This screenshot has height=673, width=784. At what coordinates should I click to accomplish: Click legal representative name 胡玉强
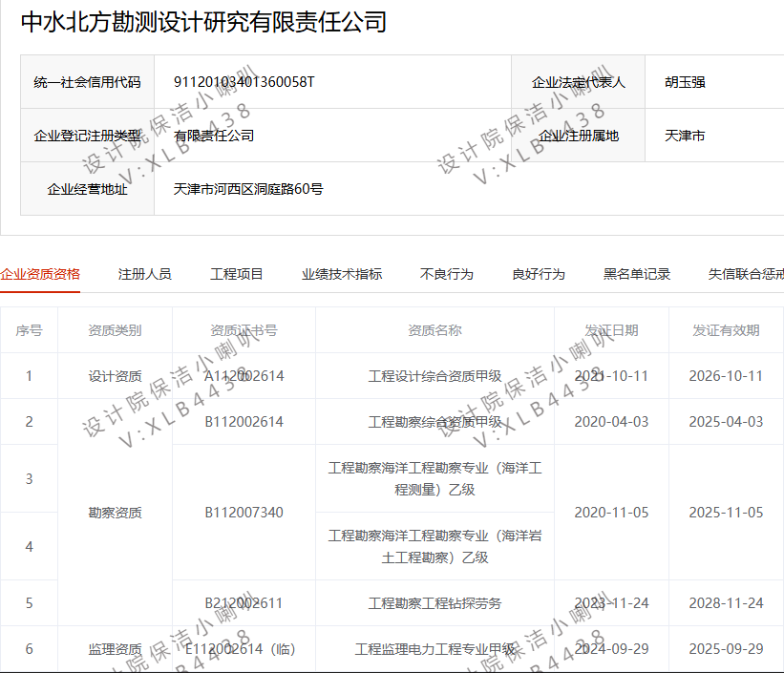tap(685, 82)
